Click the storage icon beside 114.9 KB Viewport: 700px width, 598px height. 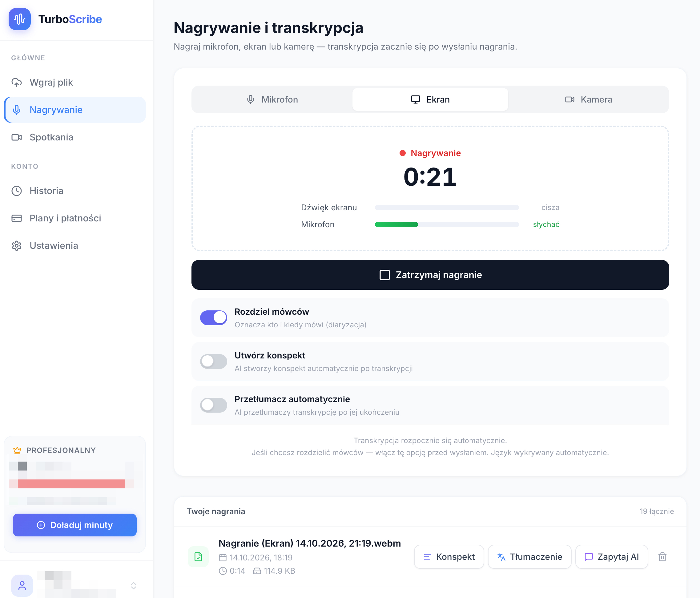tap(257, 571)
